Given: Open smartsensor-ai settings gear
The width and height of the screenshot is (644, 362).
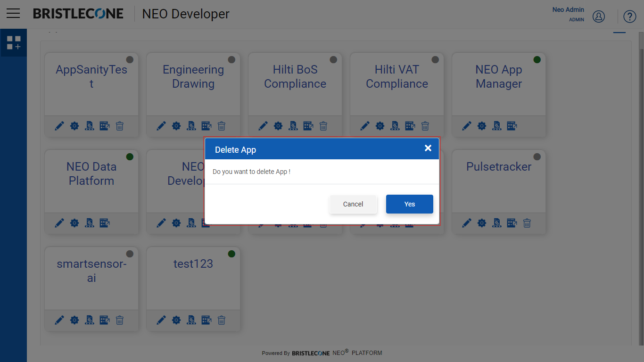Looking at the screenshot, I should (74, 320).
